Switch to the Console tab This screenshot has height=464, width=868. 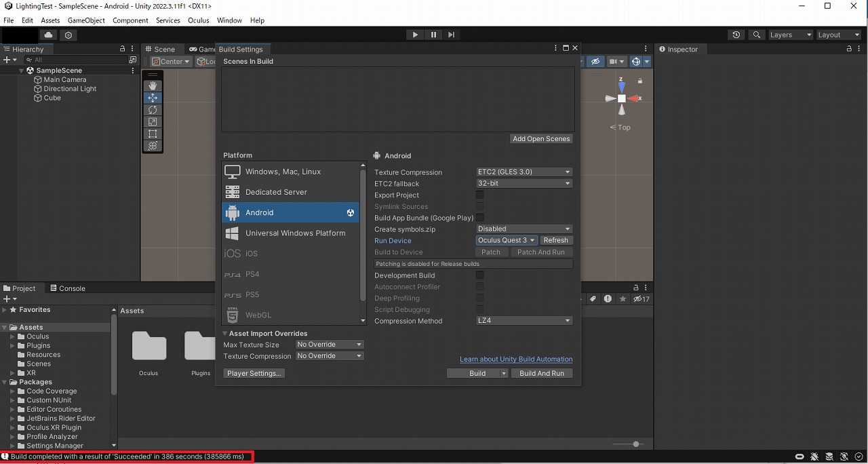67,288
